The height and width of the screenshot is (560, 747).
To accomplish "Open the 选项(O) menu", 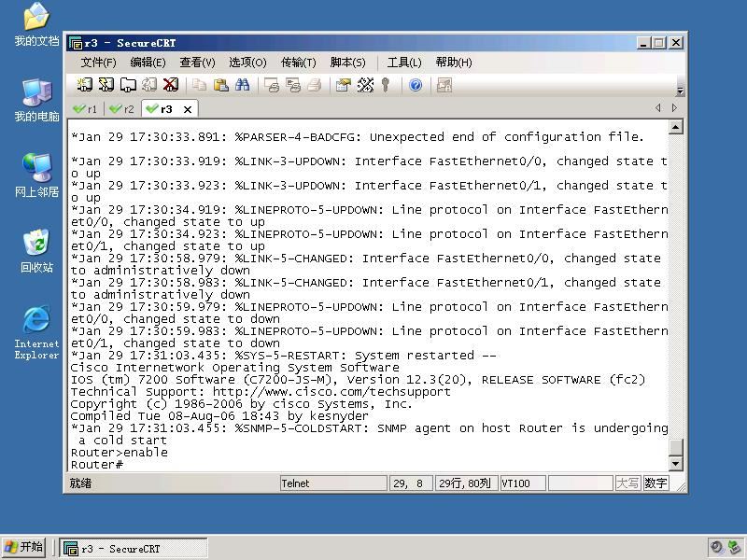I will 247,63.
